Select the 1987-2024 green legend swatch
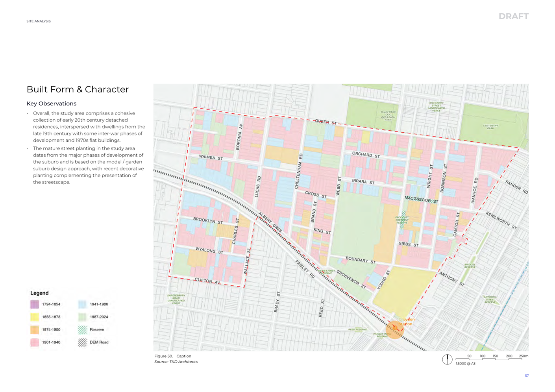This screenshot has height=392, width=555. coord(82,317)
